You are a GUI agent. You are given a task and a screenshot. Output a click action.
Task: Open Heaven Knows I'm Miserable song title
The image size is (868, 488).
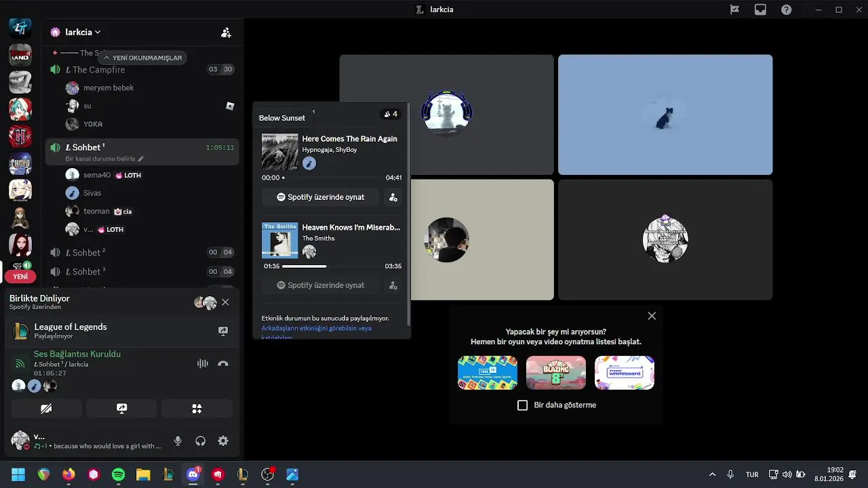pos(351,228)
